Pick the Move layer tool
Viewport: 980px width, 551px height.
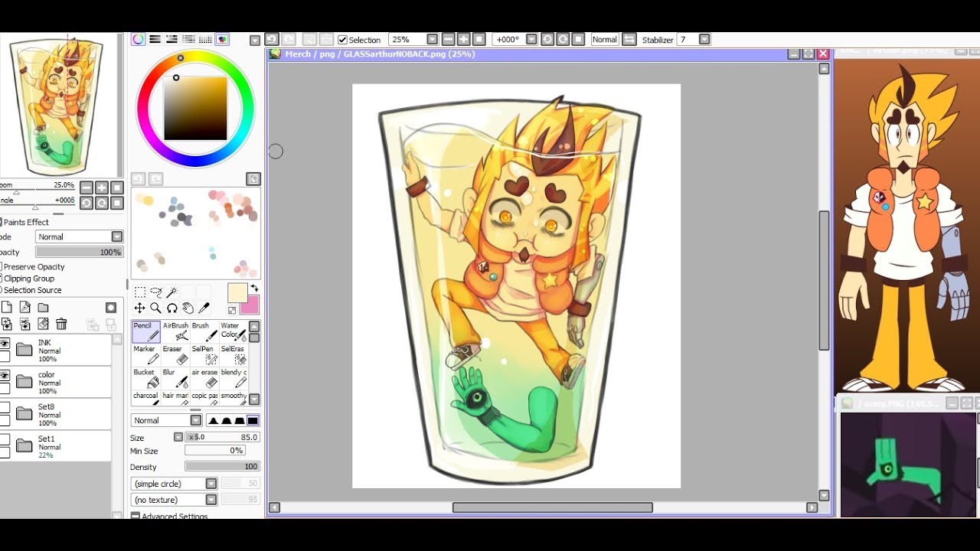139,308
